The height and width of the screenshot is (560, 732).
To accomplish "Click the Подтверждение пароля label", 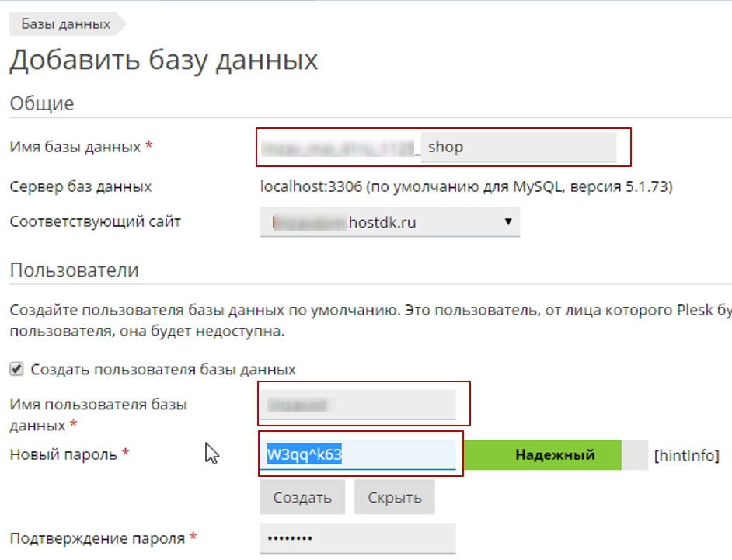I will point(97,538).
